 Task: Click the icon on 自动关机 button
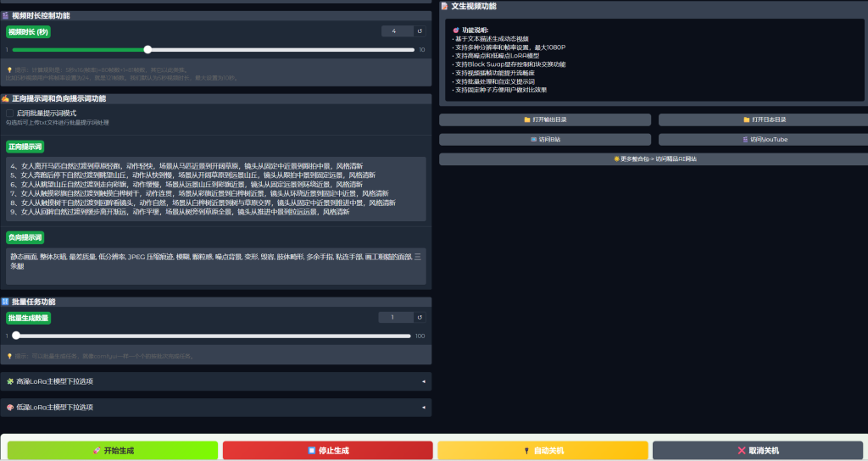pyautogui.click(x=526, y=451)
